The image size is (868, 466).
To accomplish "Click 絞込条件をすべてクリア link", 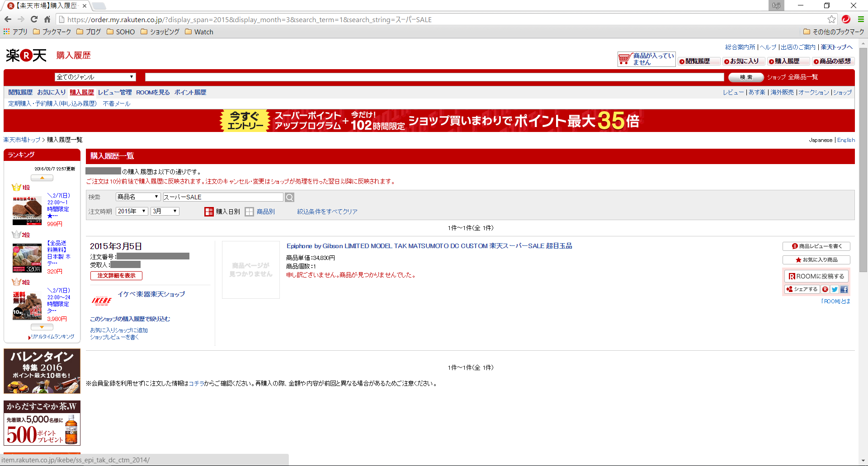I will click(327, 212).
